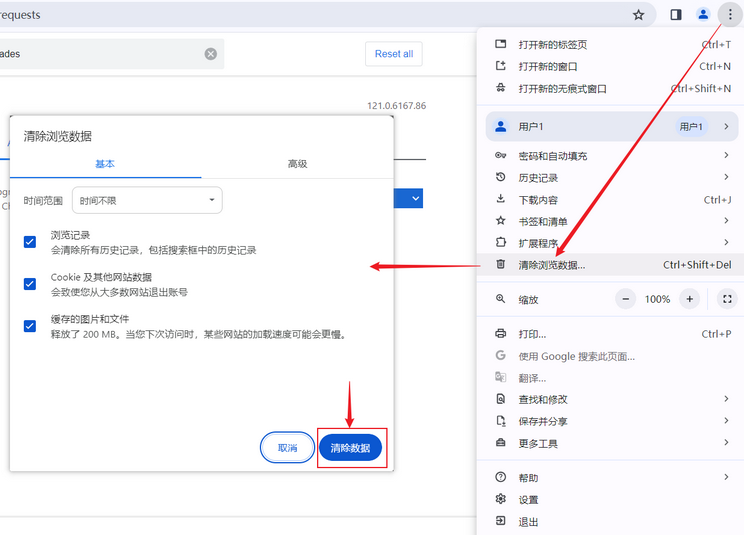Click the settings gear icon
This screenshot has width=744, height=535.
(x=501, y=499)
